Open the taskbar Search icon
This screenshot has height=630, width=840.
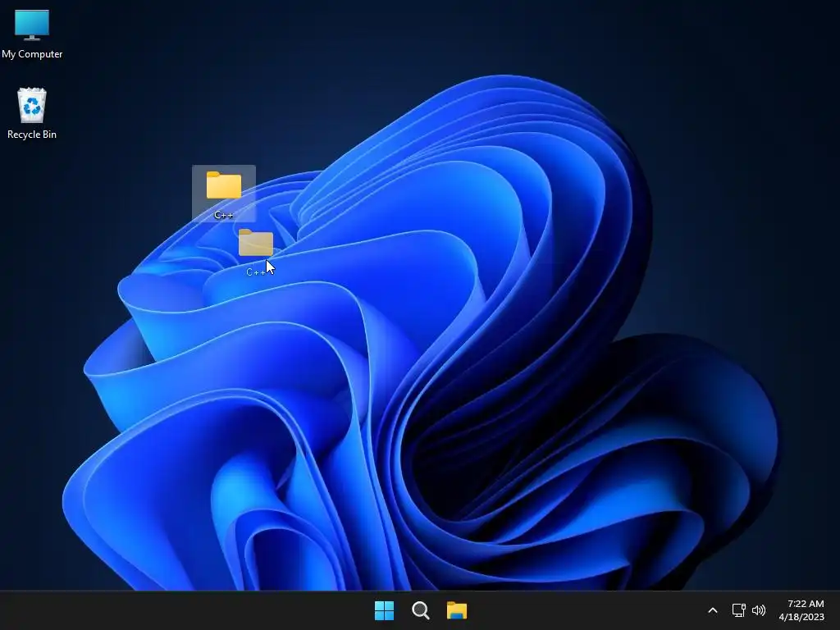click(421, 610)
